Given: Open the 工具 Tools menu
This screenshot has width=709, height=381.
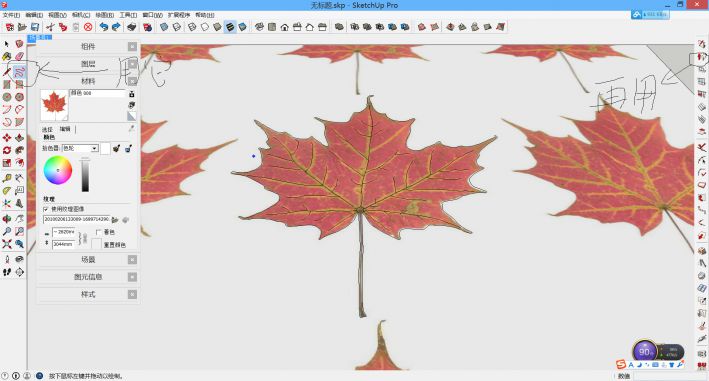Looking at the screenshot, I should coord(128,15).
